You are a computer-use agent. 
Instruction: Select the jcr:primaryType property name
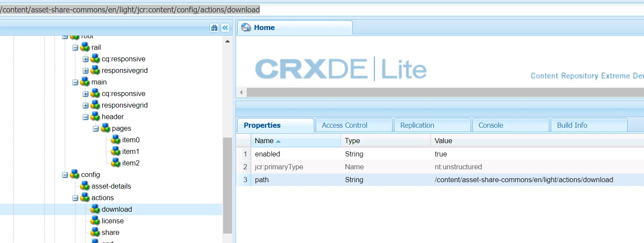[279, 167]
